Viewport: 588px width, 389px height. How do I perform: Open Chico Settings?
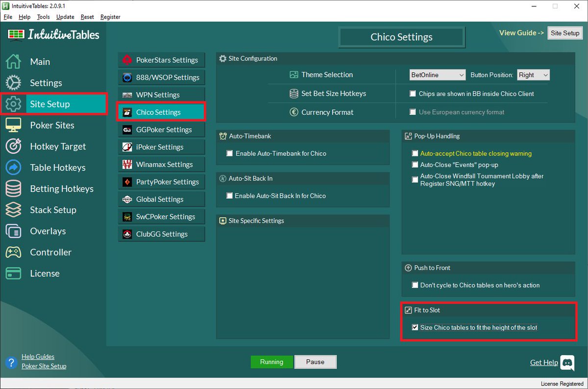pyautogui.click(x=161, y=112)
